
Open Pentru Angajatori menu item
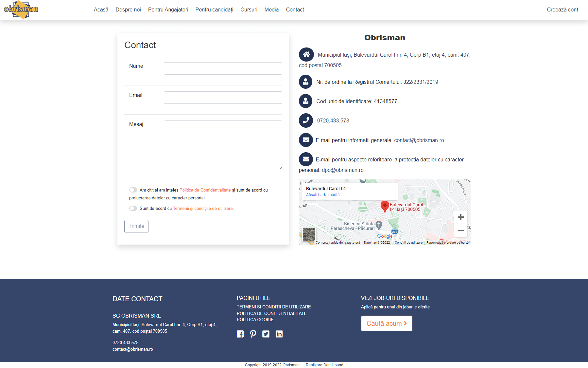168,9
